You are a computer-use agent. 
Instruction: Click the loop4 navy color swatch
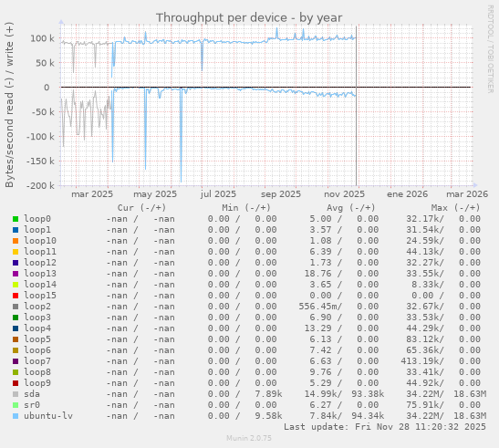(16, 328)
